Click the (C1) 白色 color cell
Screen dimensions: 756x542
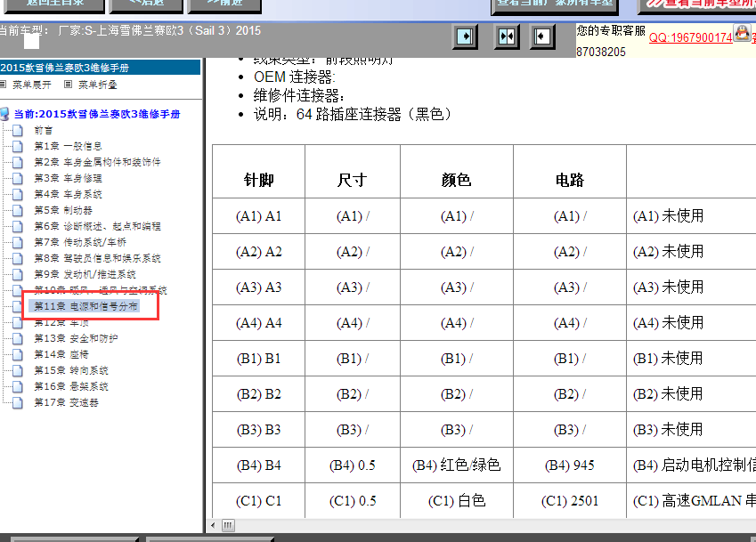(x=457, y=500)
